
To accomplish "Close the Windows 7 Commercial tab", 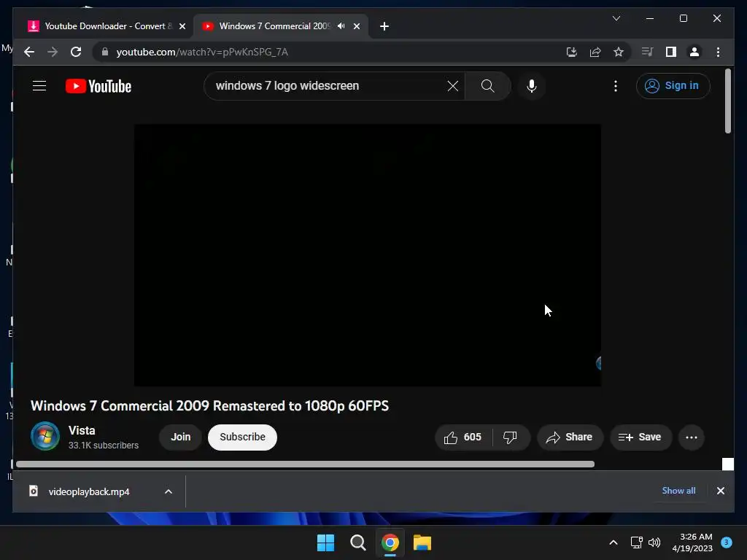I will [356, 26].
